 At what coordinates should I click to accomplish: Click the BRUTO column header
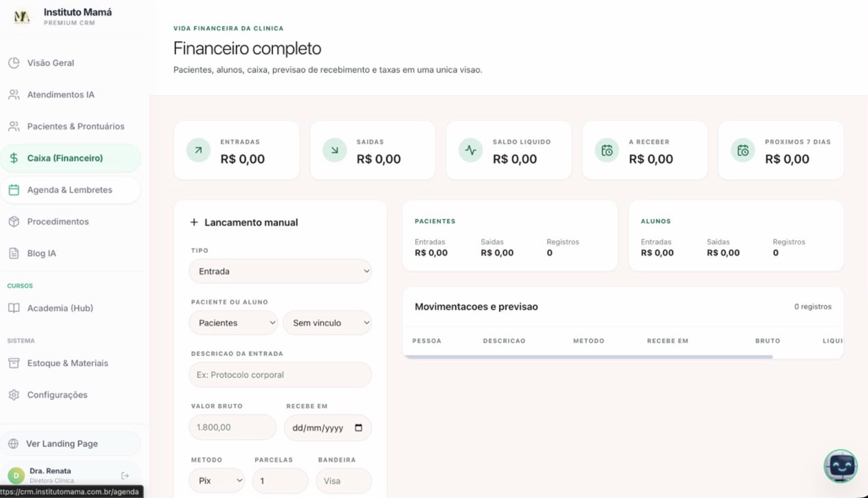click(768, 341)
